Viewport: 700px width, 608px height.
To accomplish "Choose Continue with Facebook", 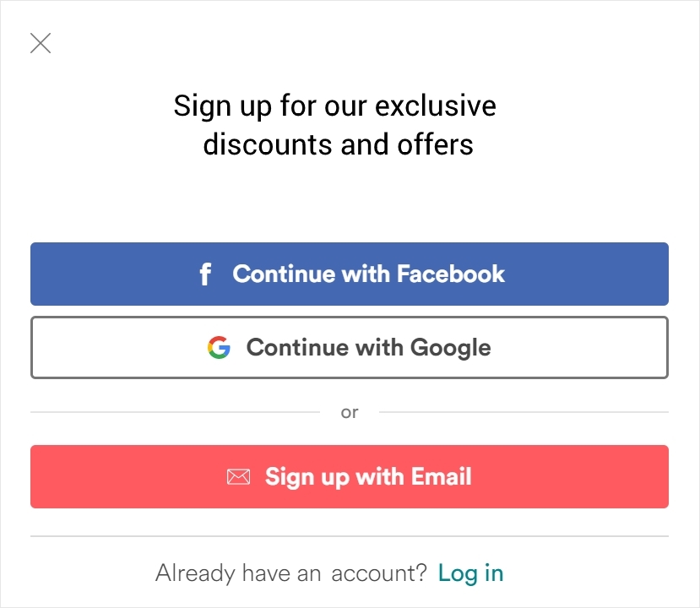I will click(350, 274).
